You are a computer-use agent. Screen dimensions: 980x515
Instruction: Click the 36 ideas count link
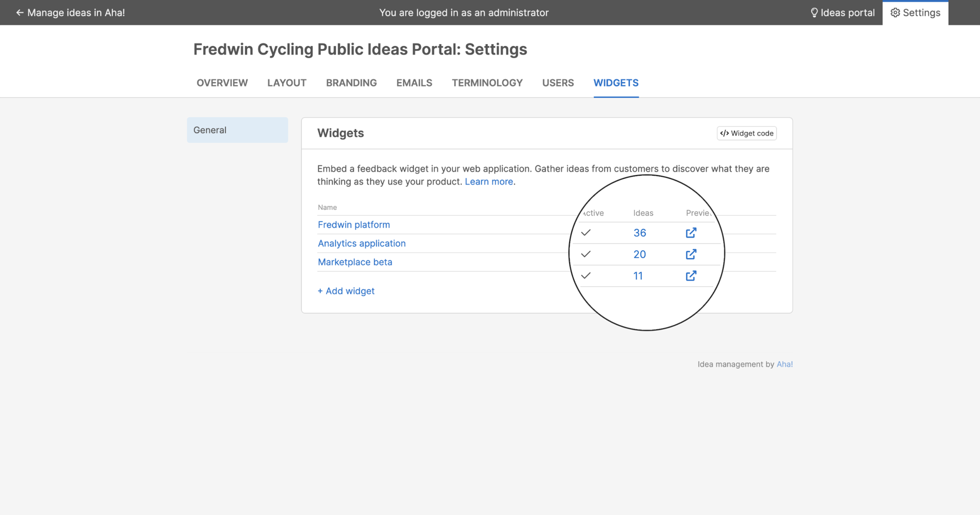639,233
